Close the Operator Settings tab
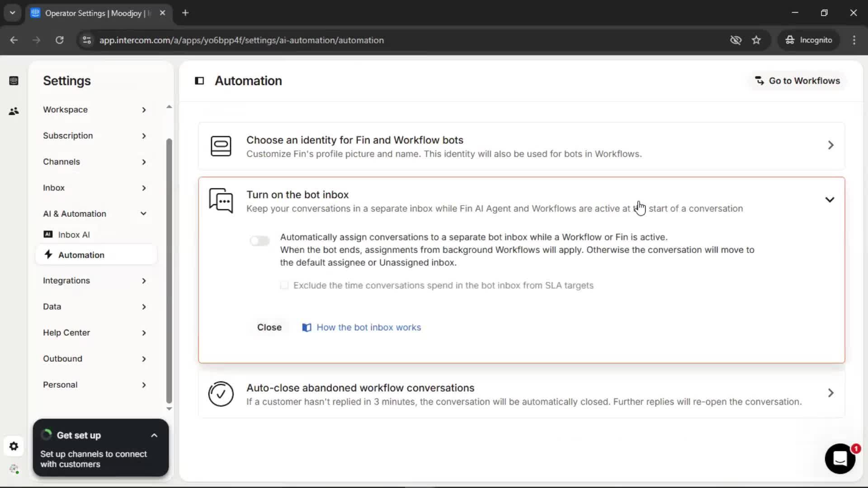The width and height of the screenshot is (868, 488). (x=163, y=13)
